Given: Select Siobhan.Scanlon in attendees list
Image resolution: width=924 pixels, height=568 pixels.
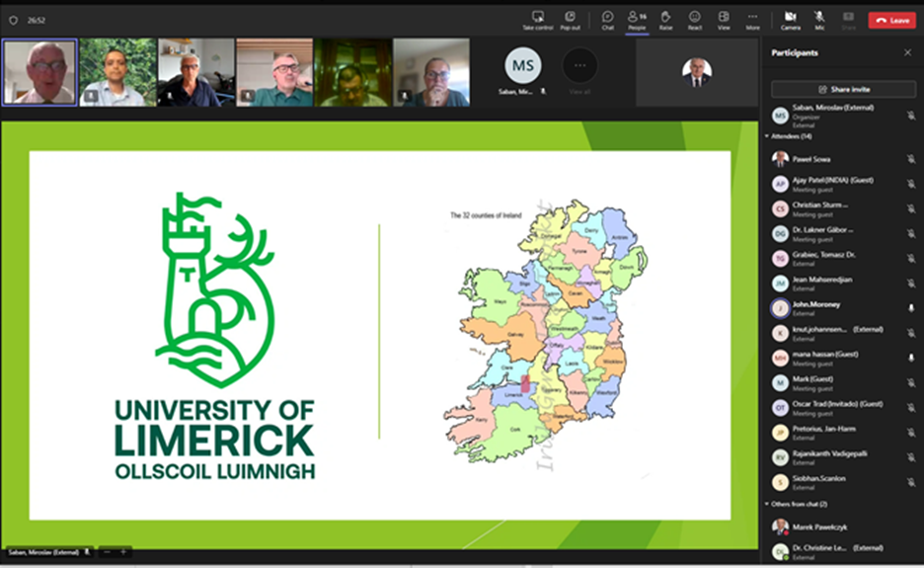Looking at the screenshot, I should tap(843, 482).
